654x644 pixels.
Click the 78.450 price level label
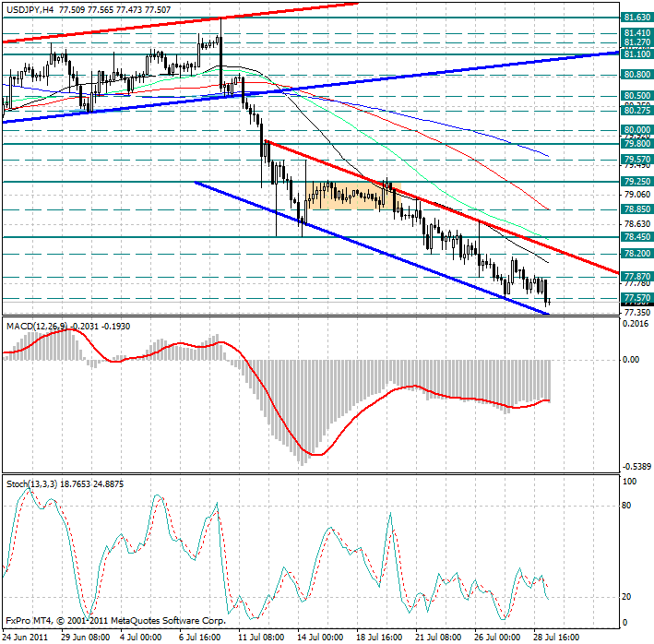click(636, 237)
